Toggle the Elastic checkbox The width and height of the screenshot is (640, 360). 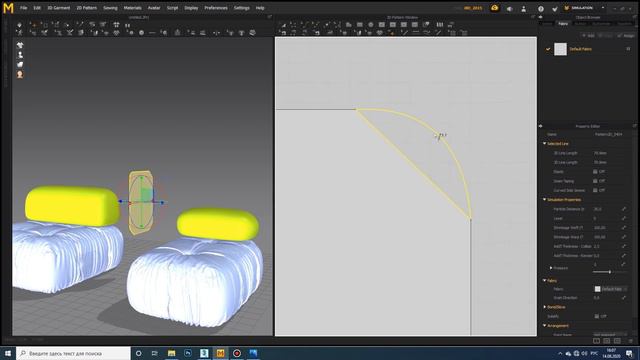(595, 172)
